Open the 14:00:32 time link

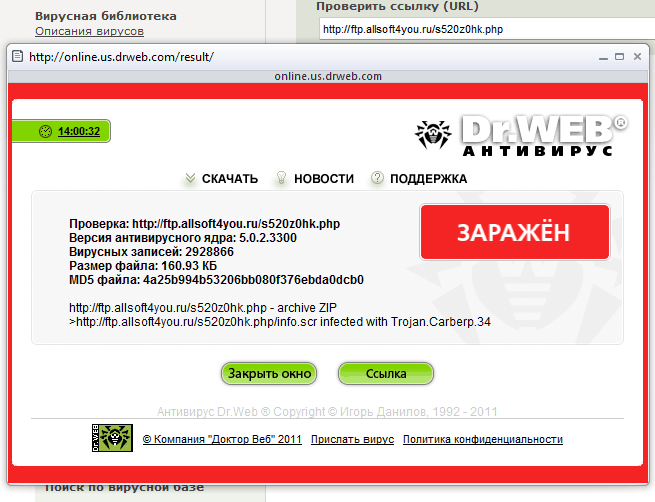click(x=79, y=131)
